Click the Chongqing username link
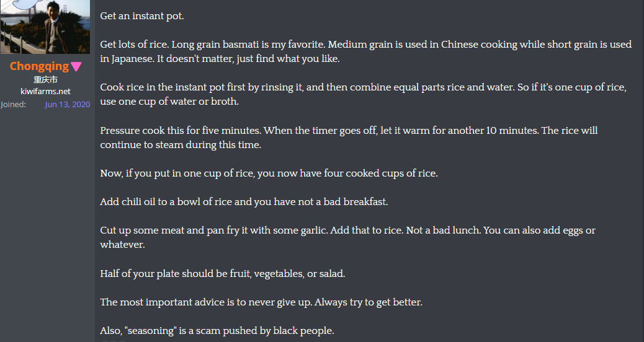 40,66
